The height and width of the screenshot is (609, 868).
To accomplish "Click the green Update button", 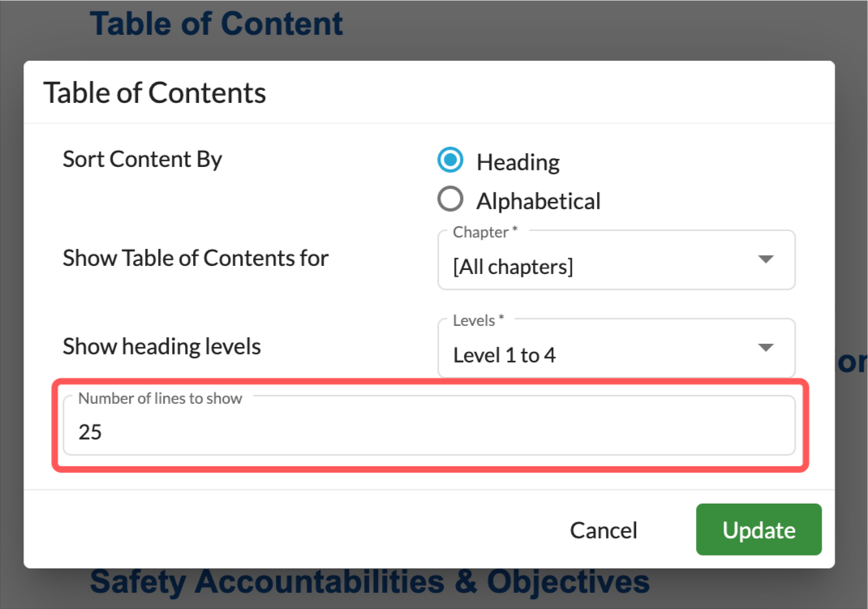I will (758, 530).
